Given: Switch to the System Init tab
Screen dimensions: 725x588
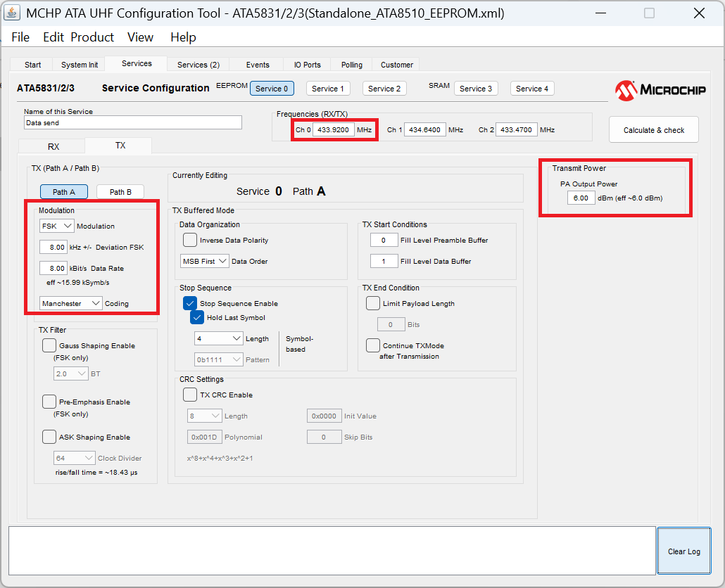Looking at the screenshot, I should point(80,65).
